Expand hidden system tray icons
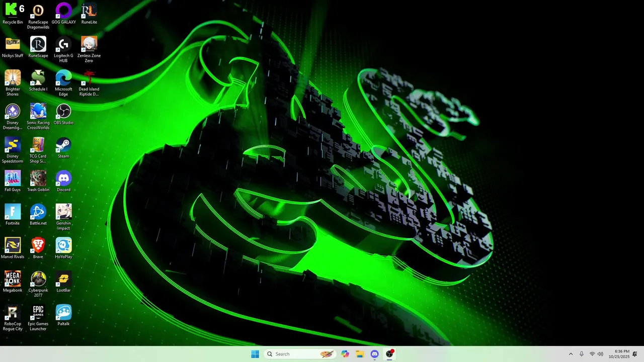The image size is (644, 362). pos(571,354)
